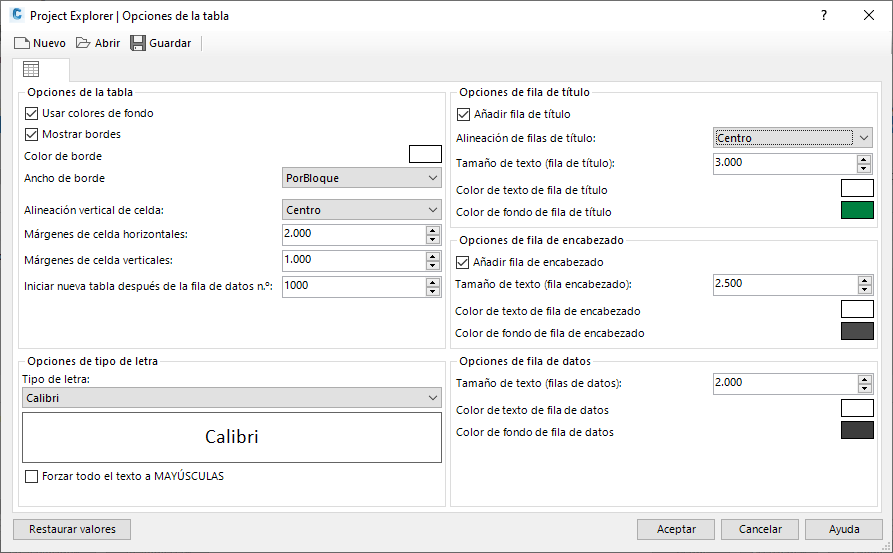893x553 pixels.
Task: Increase horizontal cell margins with up arrow
Action: [432, 230]
